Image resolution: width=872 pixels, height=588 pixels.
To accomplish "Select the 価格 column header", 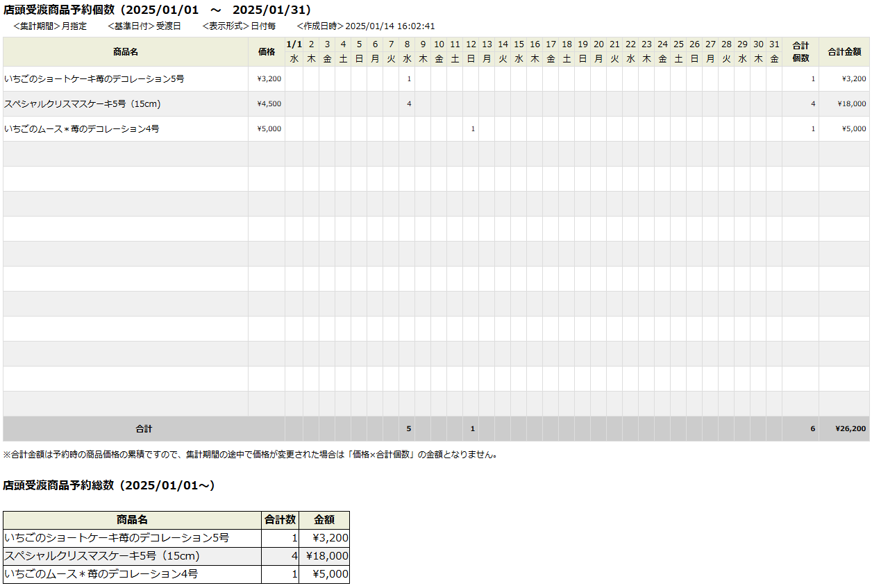I will pos(267,52).
